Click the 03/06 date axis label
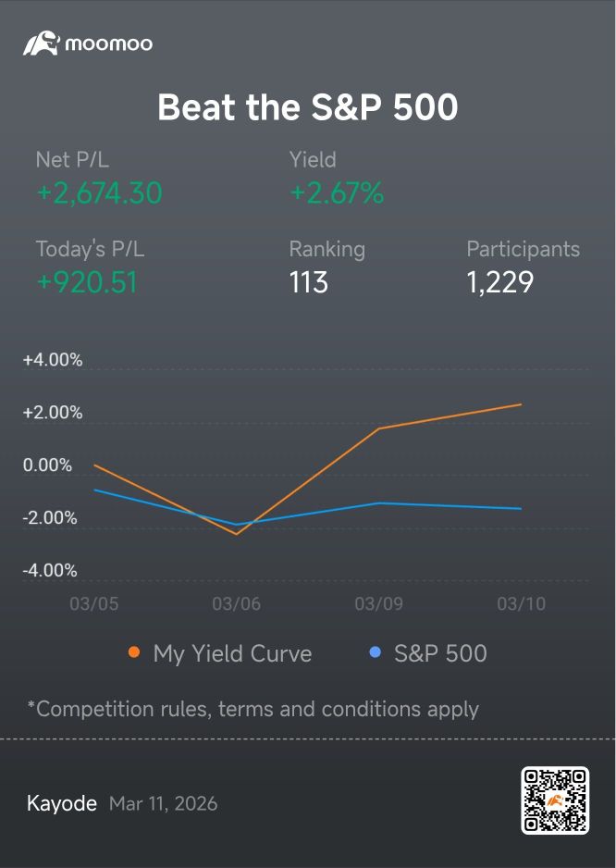 [x=237, y=603]
